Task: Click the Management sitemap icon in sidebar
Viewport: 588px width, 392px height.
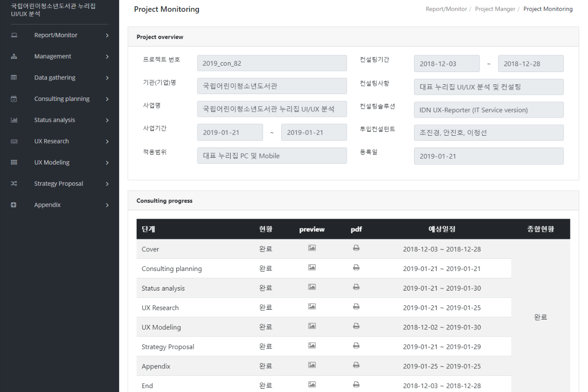Action: point(14,56)
